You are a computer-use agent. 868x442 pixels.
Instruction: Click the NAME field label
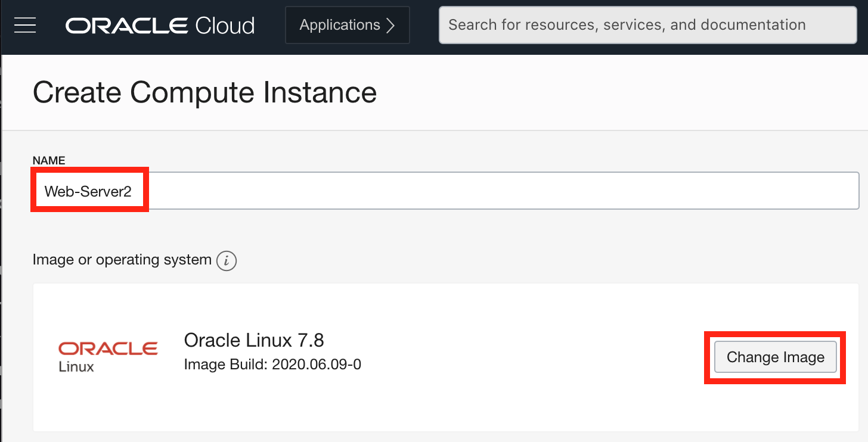pyautogui.click(x=49, y=160)
